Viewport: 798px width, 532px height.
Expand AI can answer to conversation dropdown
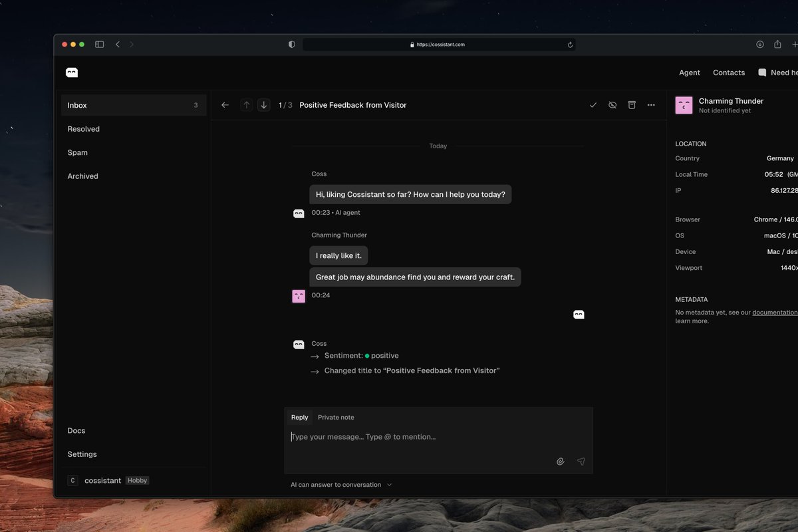(x=342, y=485)
